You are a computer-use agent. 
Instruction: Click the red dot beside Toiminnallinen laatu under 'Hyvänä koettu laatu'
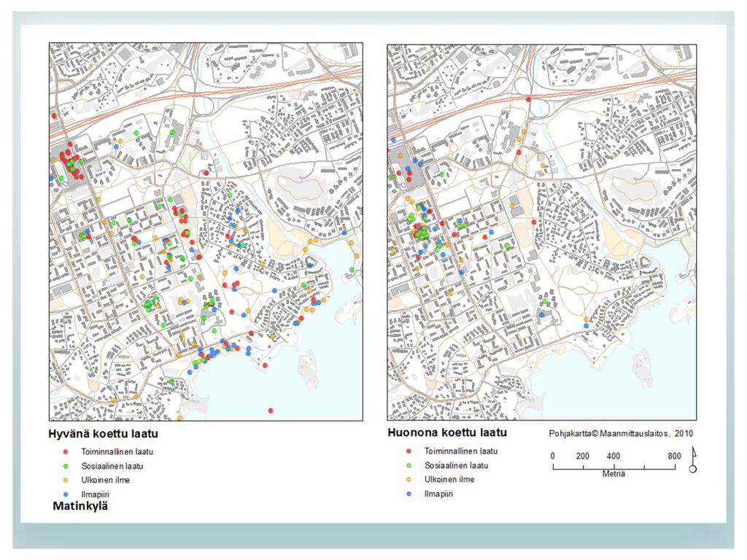(66, 451)
